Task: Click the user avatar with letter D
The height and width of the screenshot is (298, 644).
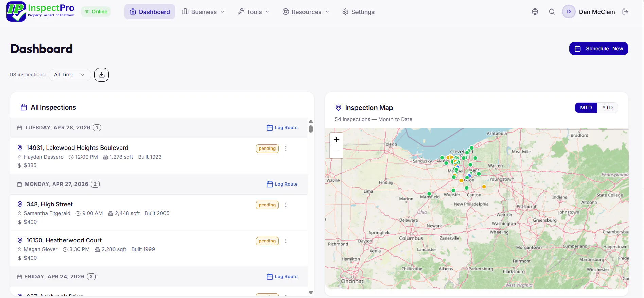Action: point(569,12)
